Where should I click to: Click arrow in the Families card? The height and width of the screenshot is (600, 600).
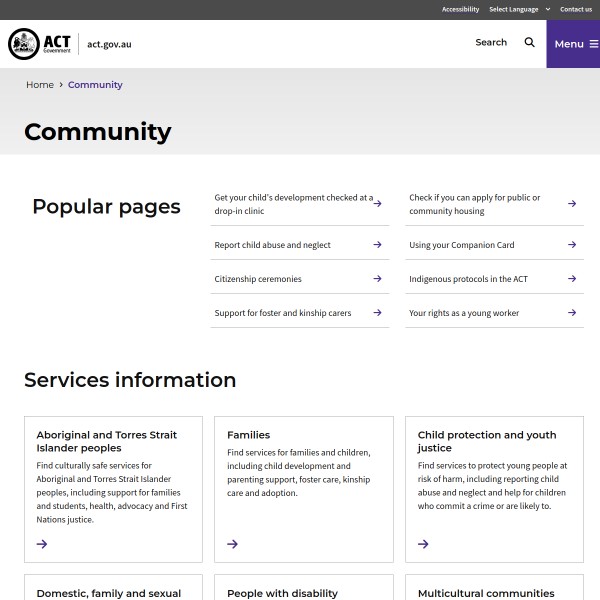click(x=232, y=544)
